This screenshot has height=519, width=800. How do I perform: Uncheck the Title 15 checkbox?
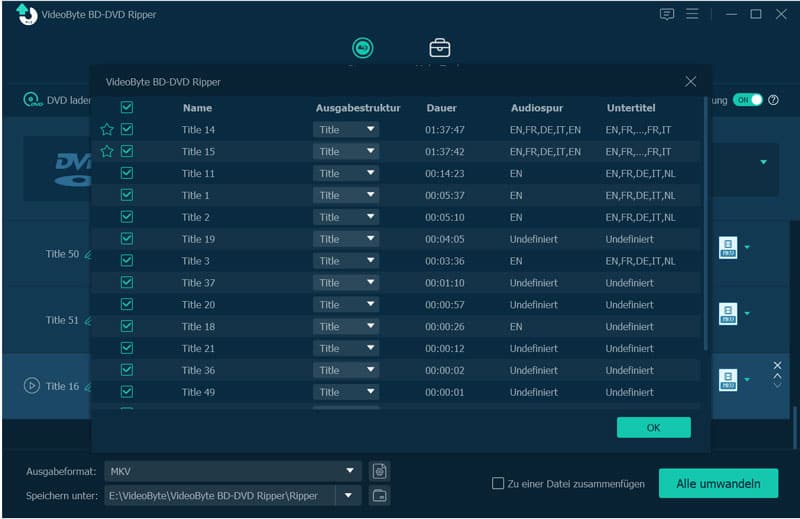click(127, 151)
